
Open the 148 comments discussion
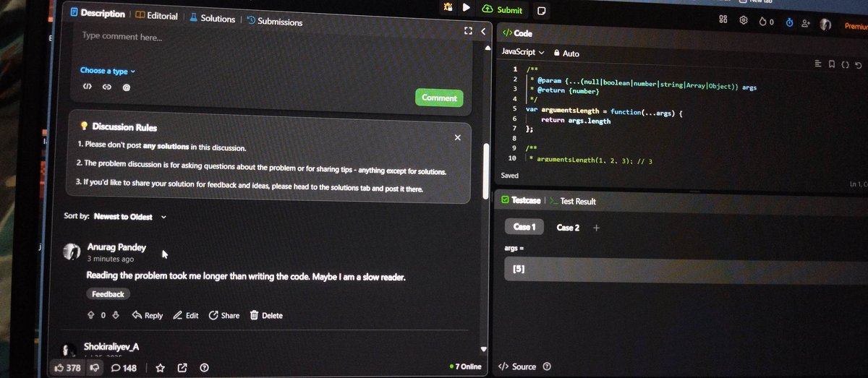[x=124, y=368]
